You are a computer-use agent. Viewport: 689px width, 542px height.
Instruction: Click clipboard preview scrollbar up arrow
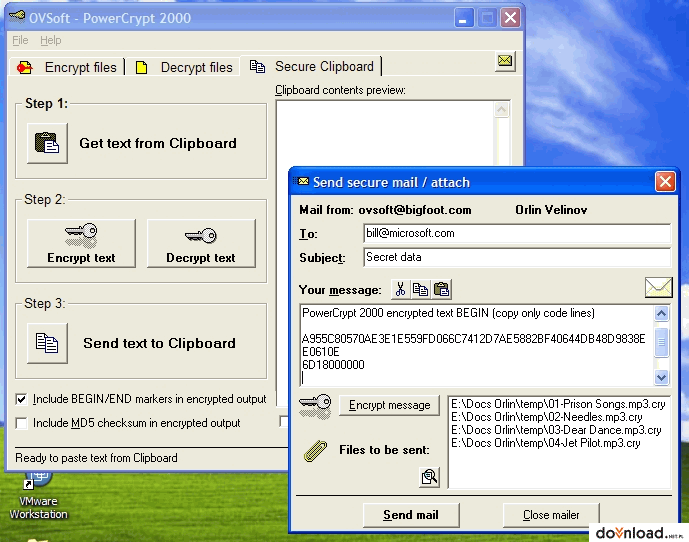[501, 109]
